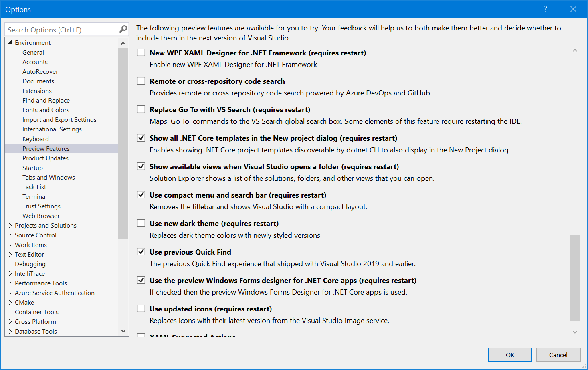
Task: Uncheck Show available views when opening folder
Action: (141, 166)
